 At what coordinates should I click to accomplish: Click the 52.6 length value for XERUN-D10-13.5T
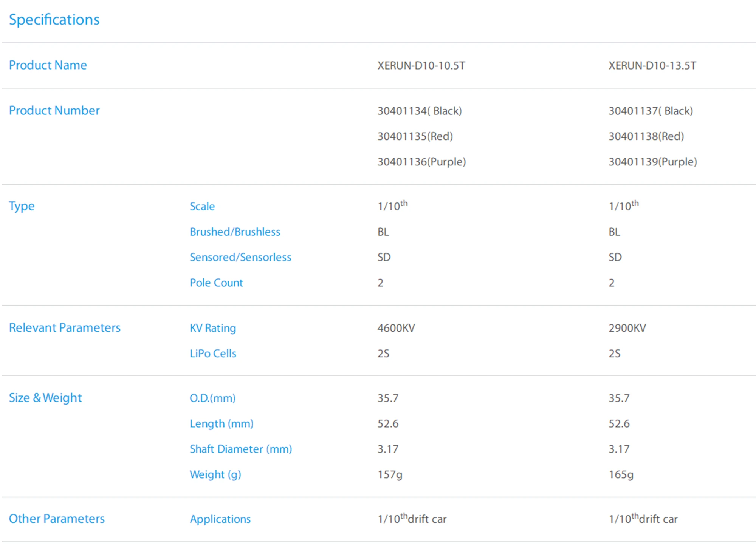619,423
